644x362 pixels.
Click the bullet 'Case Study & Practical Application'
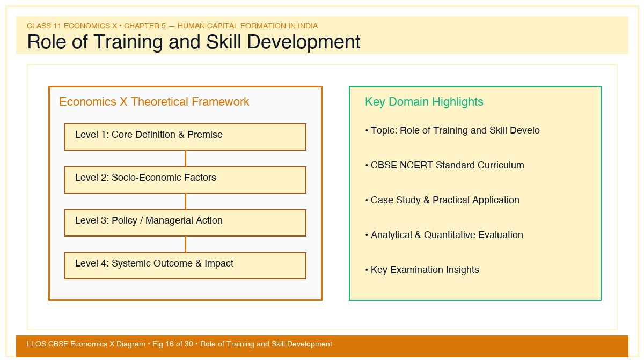(x=442, y=200)
